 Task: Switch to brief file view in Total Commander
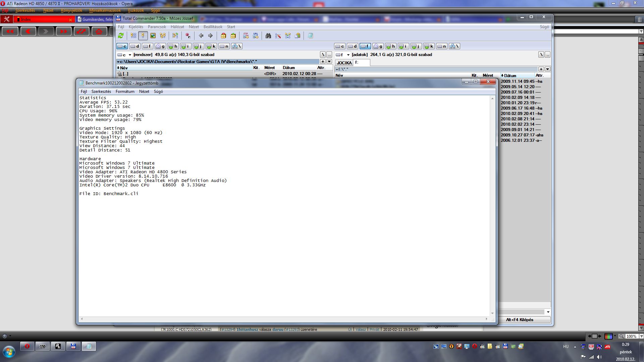click(x=133, y=36)
